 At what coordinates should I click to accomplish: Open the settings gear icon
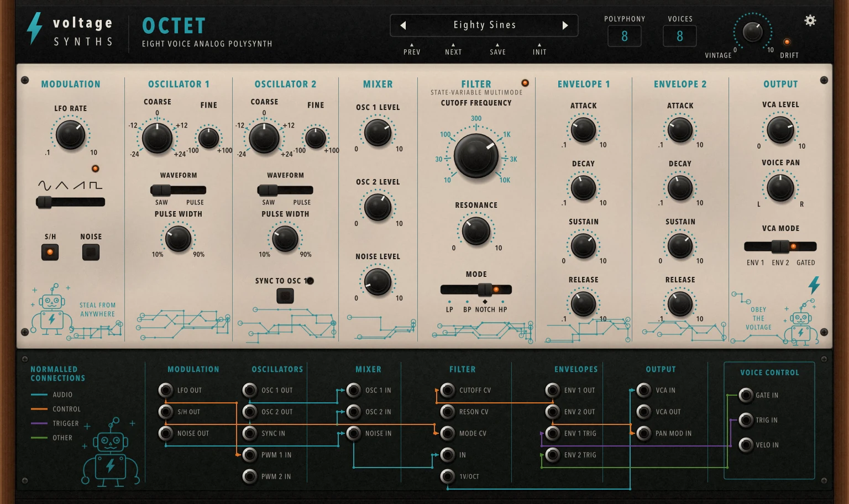(810, 21)
